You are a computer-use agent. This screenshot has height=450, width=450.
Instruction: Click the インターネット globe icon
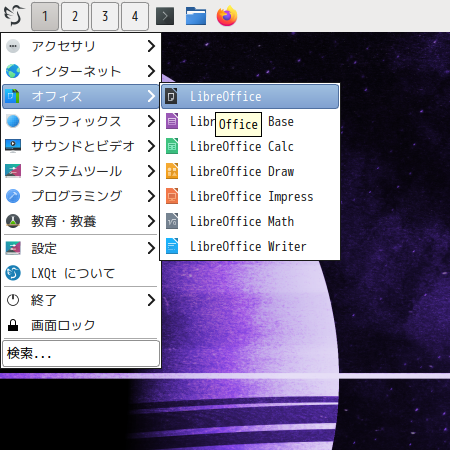13,71
